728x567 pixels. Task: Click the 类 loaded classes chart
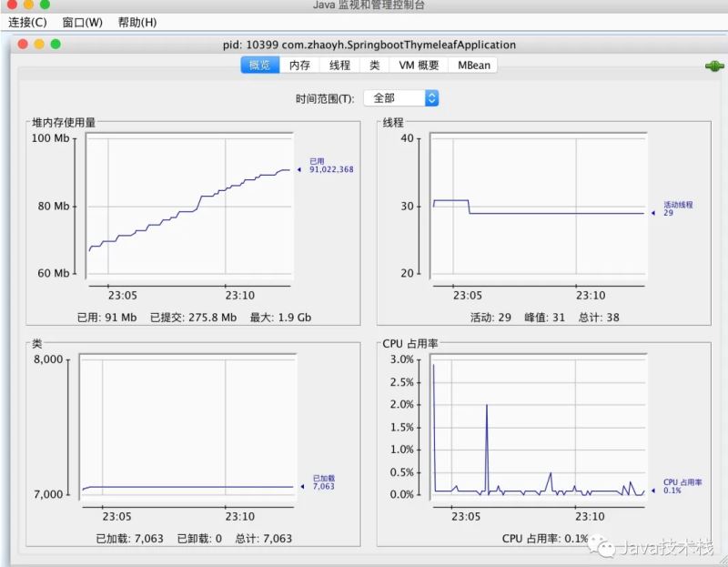[187, 430]
